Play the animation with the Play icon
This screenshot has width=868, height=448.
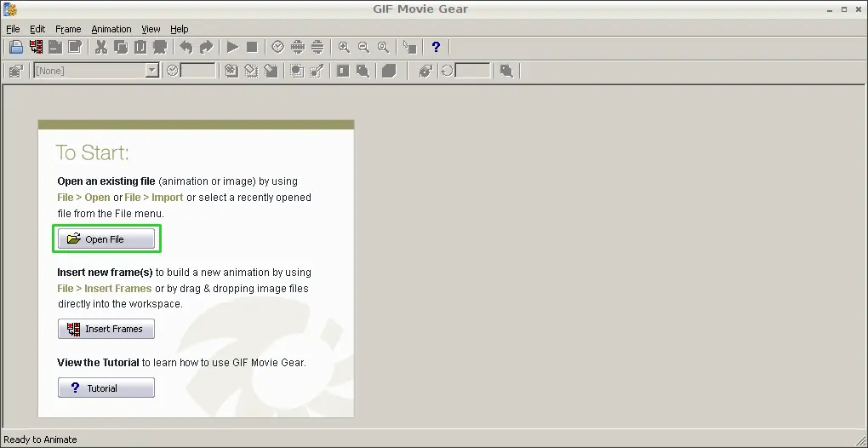coord(232,47)
